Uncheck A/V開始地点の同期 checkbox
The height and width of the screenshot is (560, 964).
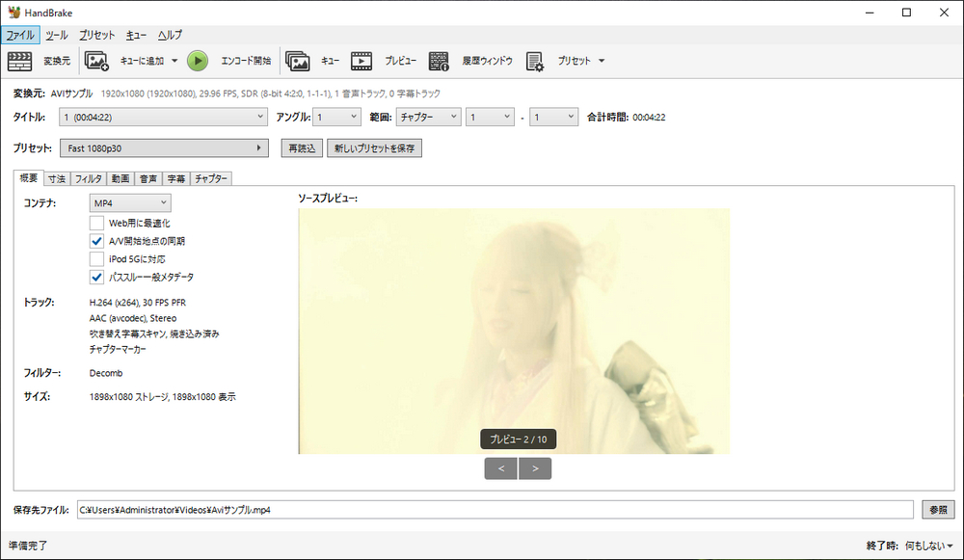click(96, 241)
